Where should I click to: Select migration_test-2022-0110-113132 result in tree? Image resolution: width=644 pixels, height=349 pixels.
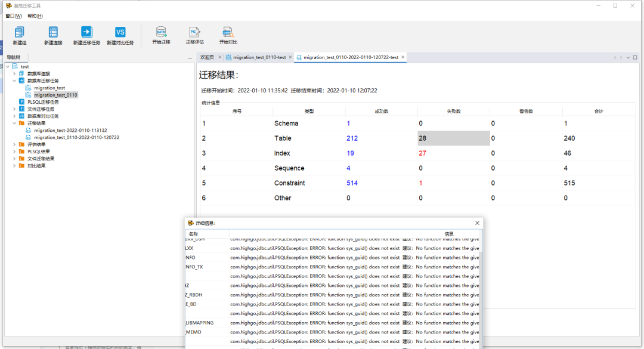(70, 130)
